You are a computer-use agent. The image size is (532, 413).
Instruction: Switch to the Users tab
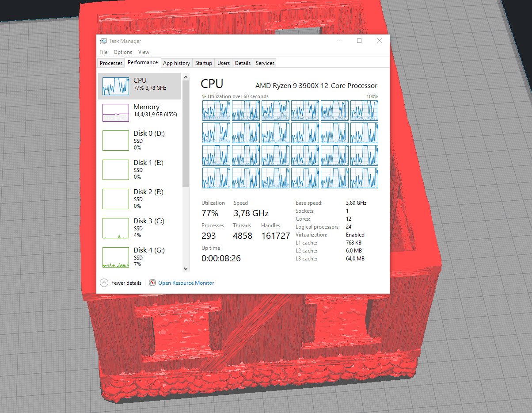[x=224, y=63]
